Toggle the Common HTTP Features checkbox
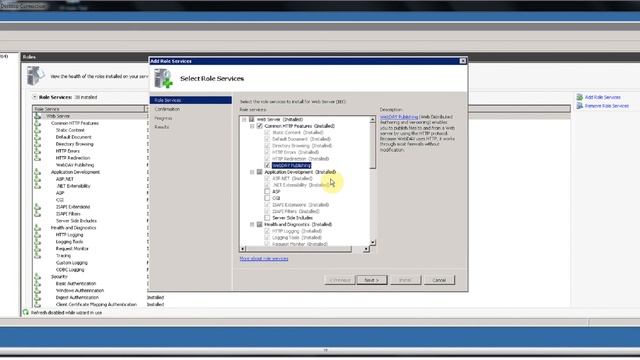The height and width of the screenshot is (360, 640). pos(260,126)
